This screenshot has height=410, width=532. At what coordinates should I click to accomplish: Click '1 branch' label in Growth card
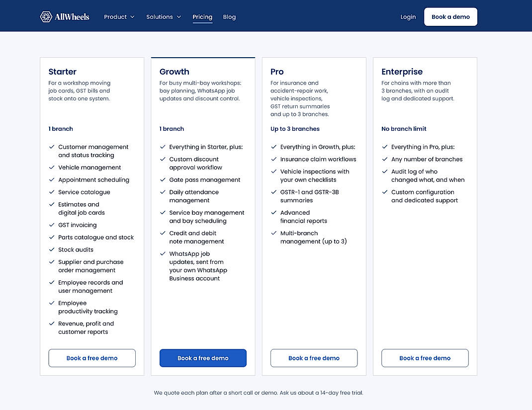172,129
